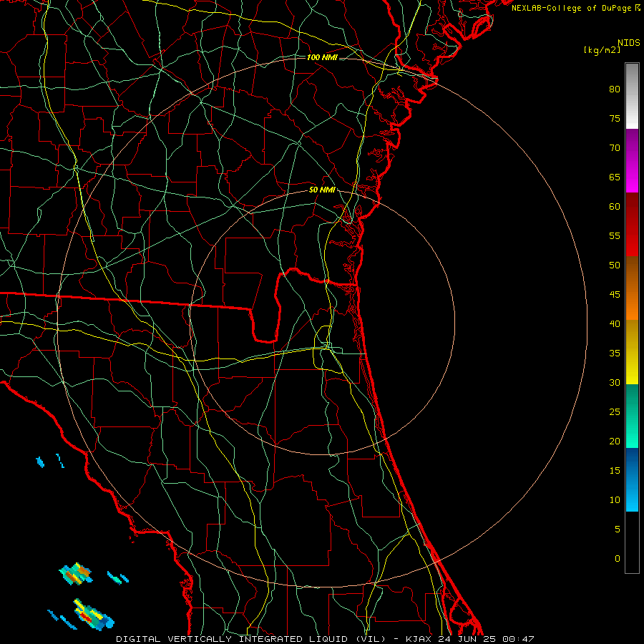The width and height of the screenshot is (644, 644).
Task: Pick the black bottom segment of color bar
Action: (632, 542)
